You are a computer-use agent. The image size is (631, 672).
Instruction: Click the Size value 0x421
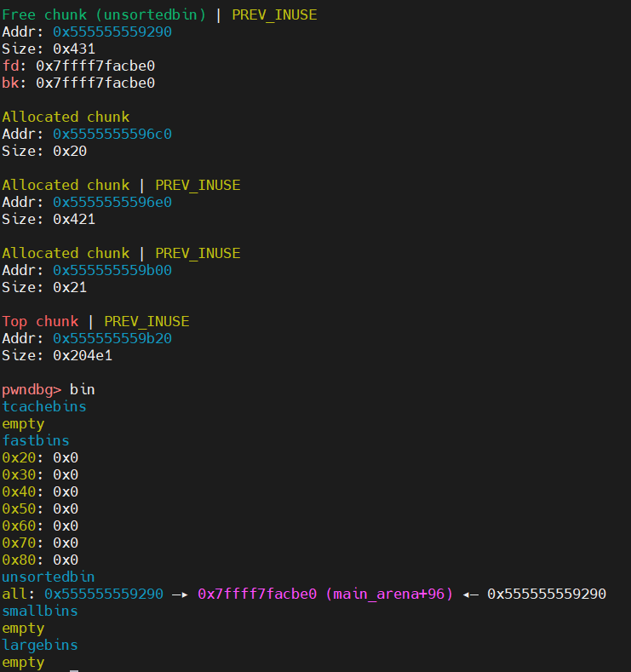[74, 219]
